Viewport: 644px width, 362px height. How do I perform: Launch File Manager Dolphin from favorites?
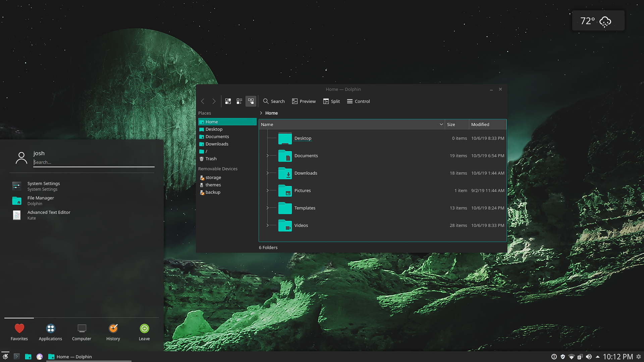point(82,200)
